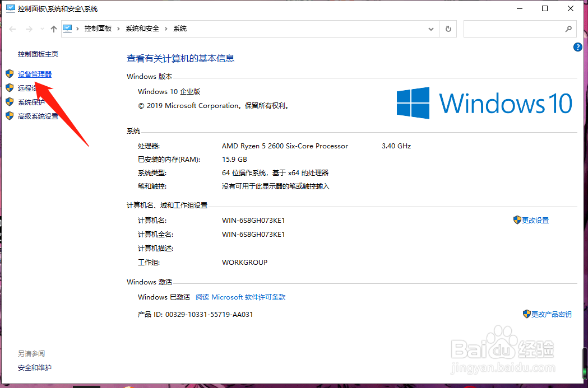Click the pen and touch value 没有可用于此显示器的笔或触控输入

pyautogui.click(x=276, y=186)
